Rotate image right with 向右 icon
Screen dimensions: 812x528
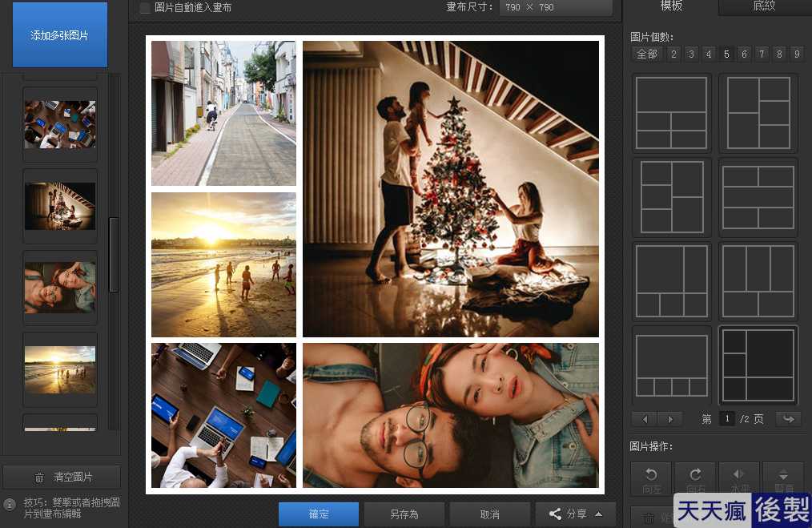pos(695,479)
